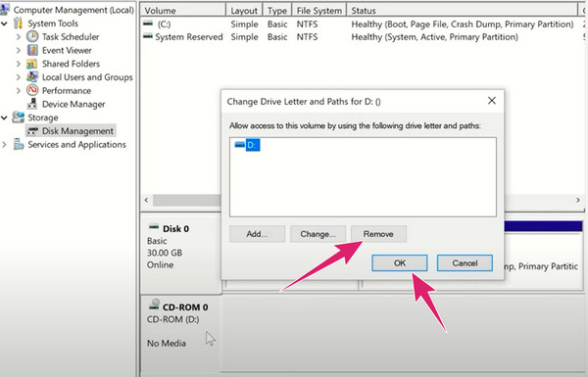Viewport: 588px width, 377px height.
Task: Click the volume list left scroll arrow
Action: 147,200
